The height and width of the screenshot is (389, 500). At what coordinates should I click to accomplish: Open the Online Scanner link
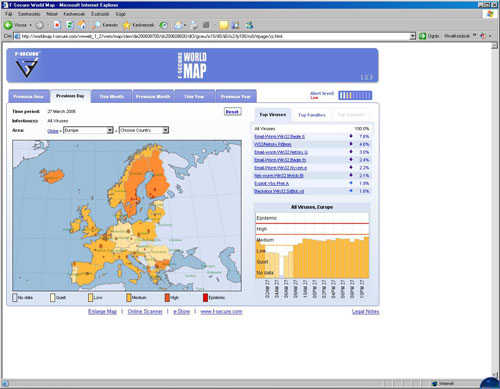coord(145,312)
